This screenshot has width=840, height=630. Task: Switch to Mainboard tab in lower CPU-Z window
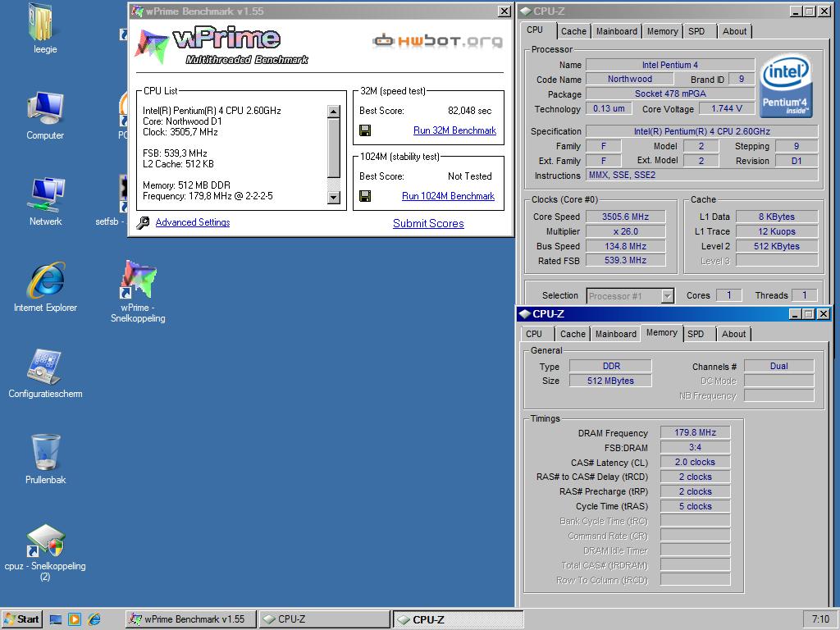616,334
